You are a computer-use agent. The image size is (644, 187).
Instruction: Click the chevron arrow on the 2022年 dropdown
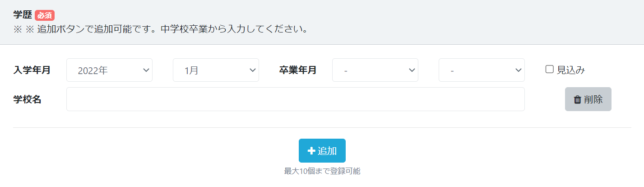click(146, 70)
